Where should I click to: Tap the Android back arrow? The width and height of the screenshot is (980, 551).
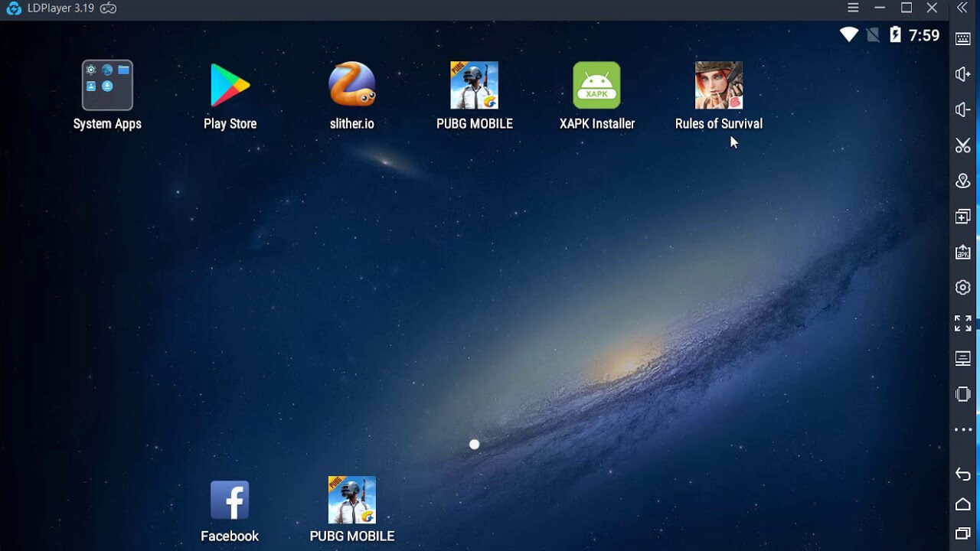coord(963,474)
